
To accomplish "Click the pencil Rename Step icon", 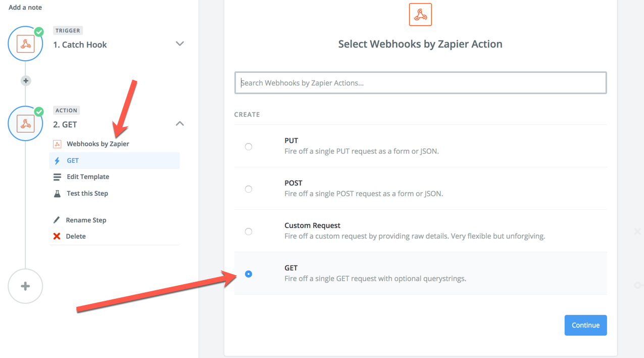I will 57,220.
